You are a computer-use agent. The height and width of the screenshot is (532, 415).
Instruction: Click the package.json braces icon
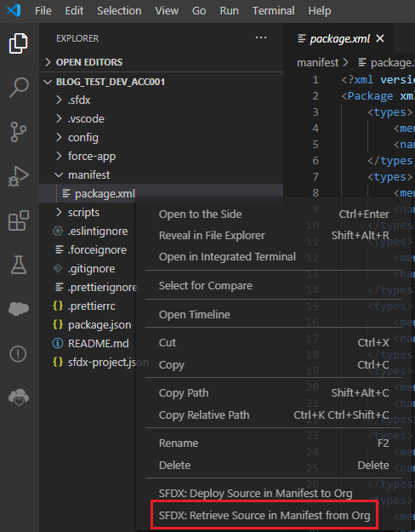58,324
